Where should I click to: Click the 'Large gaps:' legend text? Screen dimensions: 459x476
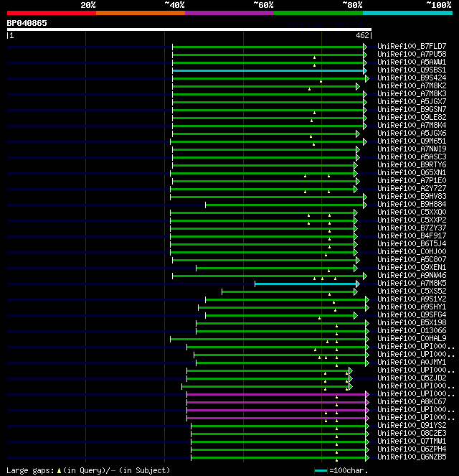click(x=30, y=470)
